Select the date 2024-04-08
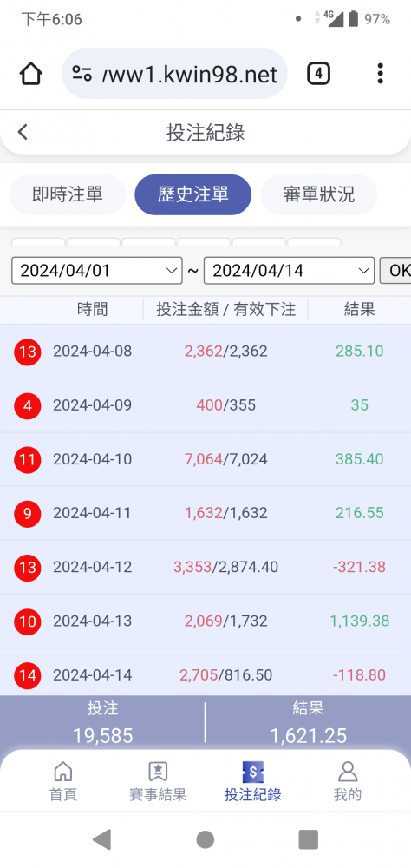 [x=93, y=352]
